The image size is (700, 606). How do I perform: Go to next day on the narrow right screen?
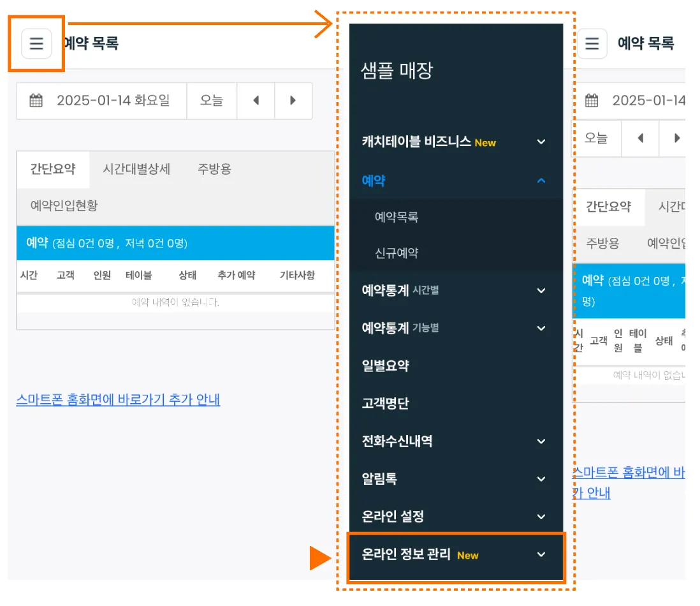coord(675,138)
